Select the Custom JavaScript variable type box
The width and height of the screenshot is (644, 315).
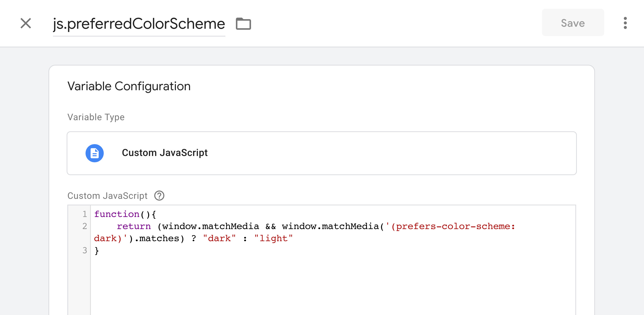(x=321, y=153)
